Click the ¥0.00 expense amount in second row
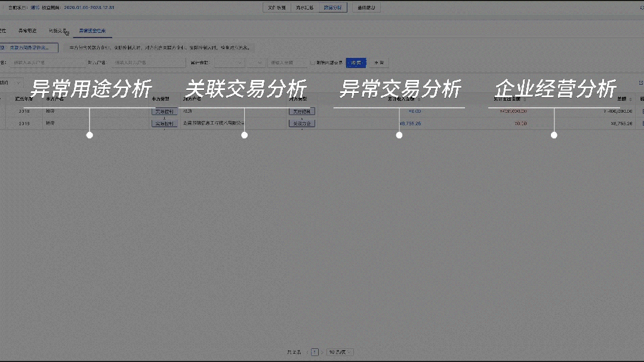The image size is (644, 362). click(x=520, y=123)
